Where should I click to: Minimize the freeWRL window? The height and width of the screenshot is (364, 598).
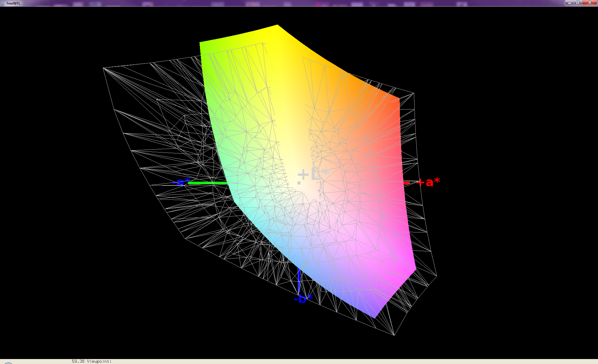[570, 3]
